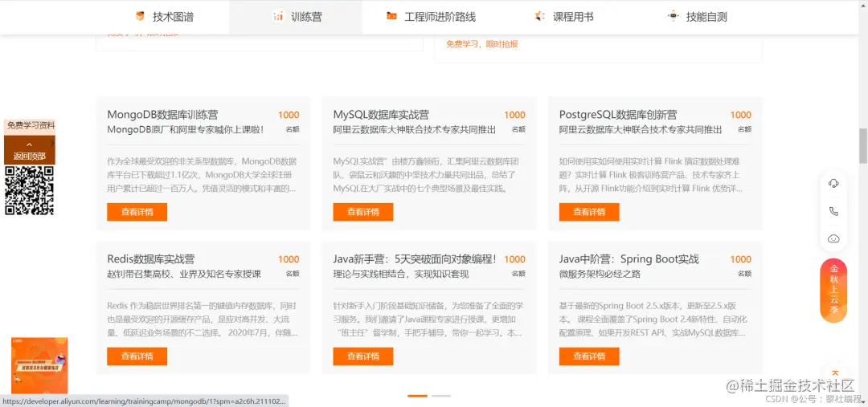Click MongoDB原厂和阿里专家喊你上课啦 subtitle
868x407 pixels.
tap(185, 130)
